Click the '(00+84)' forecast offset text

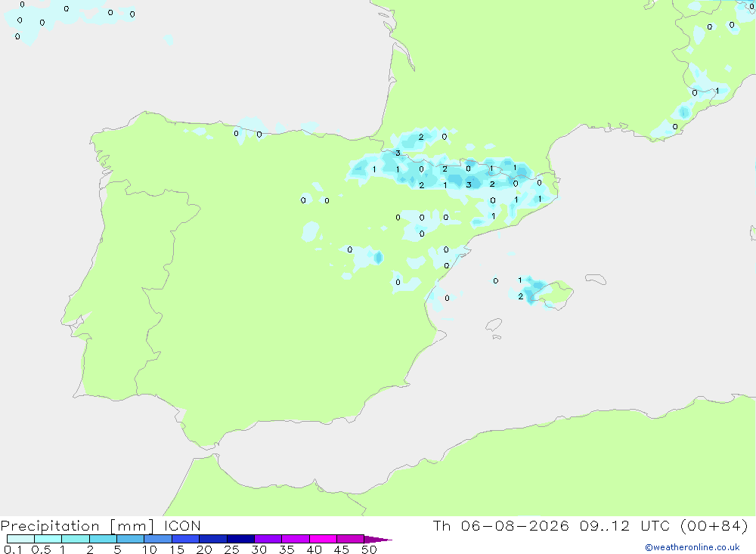click(714, 525)
